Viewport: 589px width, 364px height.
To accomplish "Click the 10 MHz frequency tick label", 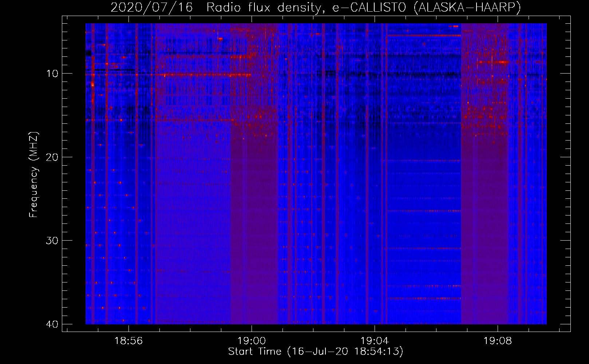I will pyautogui.click(x=52, y=74).
